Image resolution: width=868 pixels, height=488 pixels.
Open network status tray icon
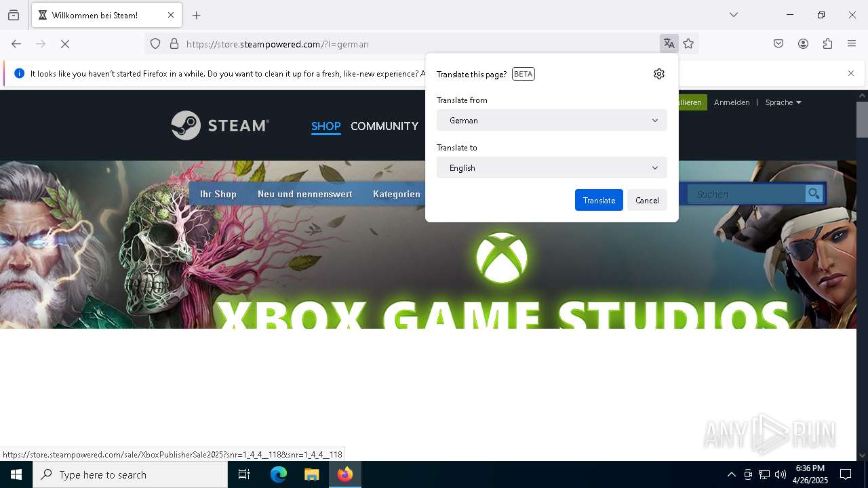coord(764,474)
